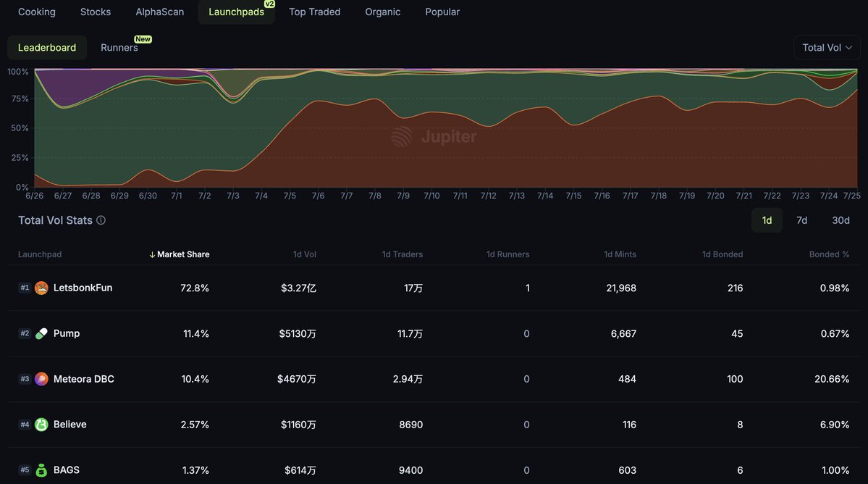Sort table by 1d Vol column
The image size is (868, 484).
tap(305, 255)
